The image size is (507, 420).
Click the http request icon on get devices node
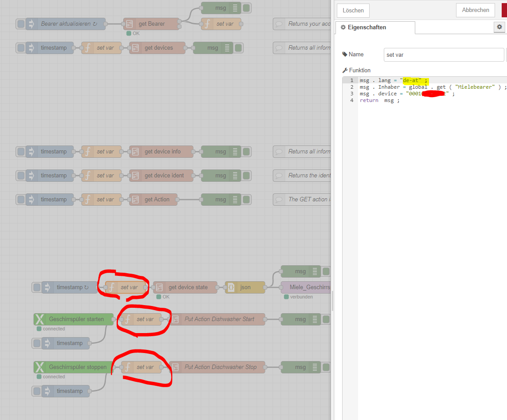[135, 48]
